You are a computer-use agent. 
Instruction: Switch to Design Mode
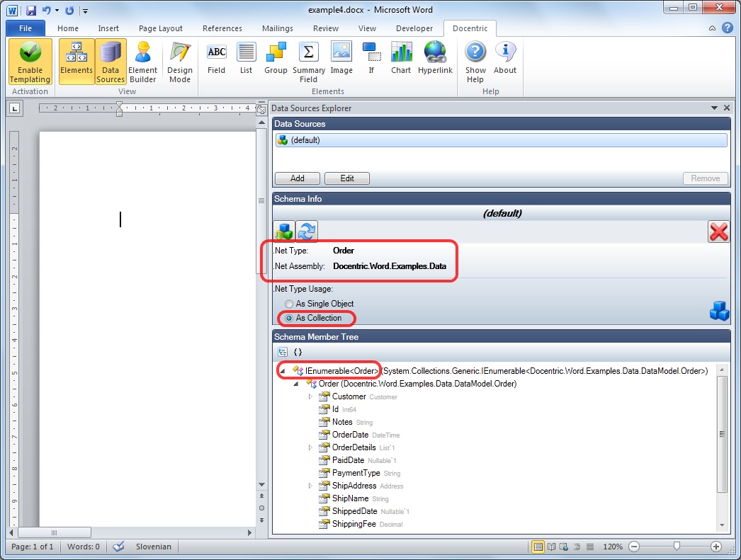click(x=179, y=62)
